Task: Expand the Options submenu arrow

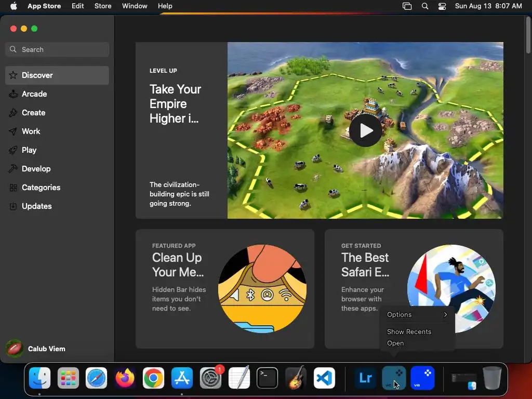Action: [x=445, y=314]
